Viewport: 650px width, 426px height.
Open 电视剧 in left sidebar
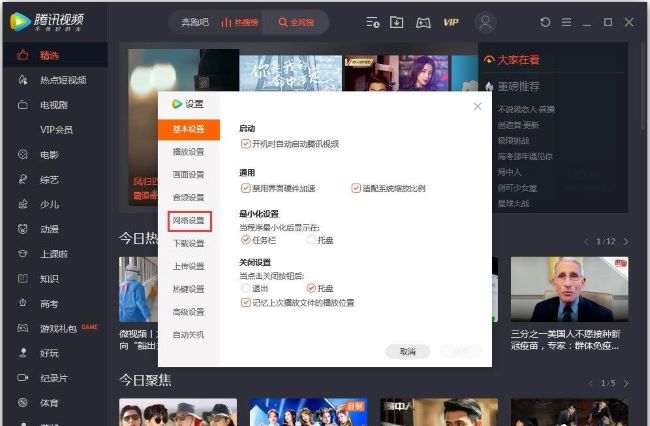(x=54, y=105)
